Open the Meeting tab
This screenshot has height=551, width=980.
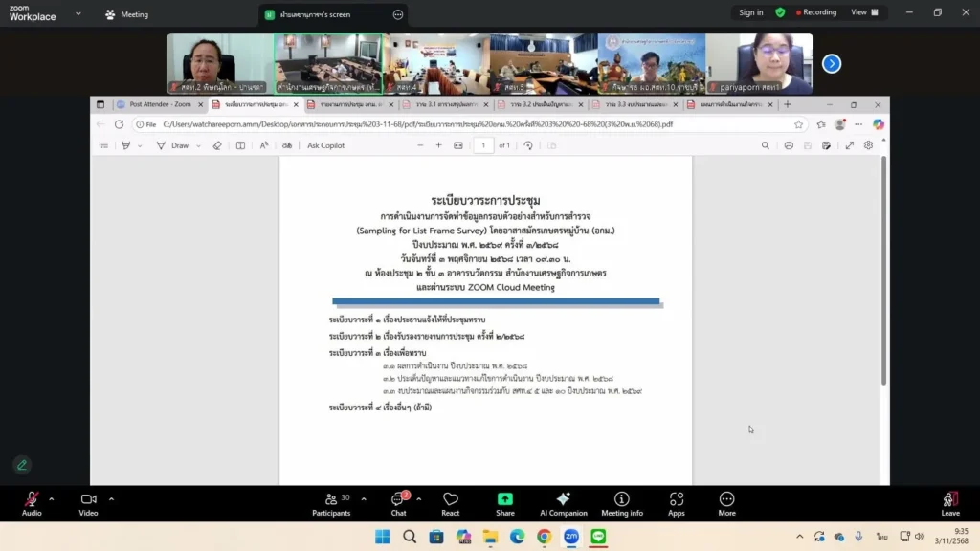pyautogui.click(x=126, y=14)
